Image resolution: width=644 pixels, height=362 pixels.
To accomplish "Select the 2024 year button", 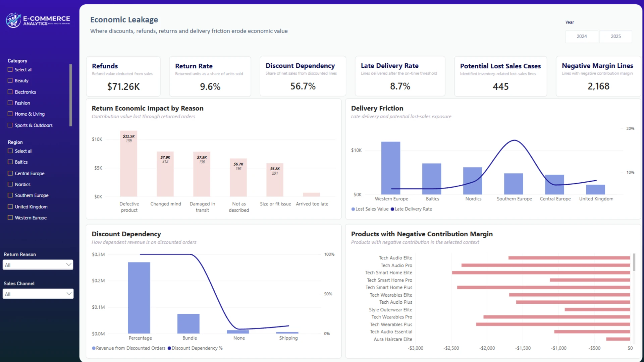I will (582, 36).
